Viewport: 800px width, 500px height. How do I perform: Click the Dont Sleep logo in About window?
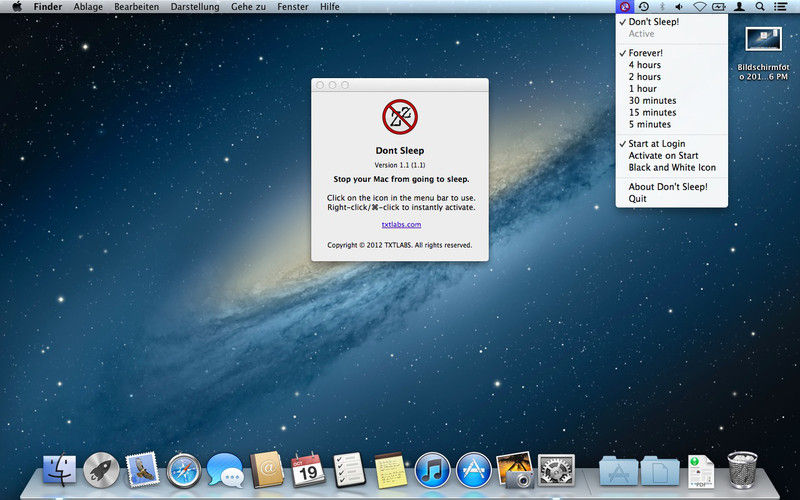[x=400, y=117]
